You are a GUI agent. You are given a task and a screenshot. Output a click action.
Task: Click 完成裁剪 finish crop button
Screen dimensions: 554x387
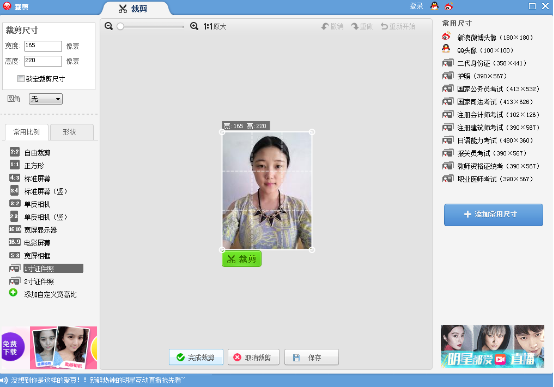click(196, 357)
